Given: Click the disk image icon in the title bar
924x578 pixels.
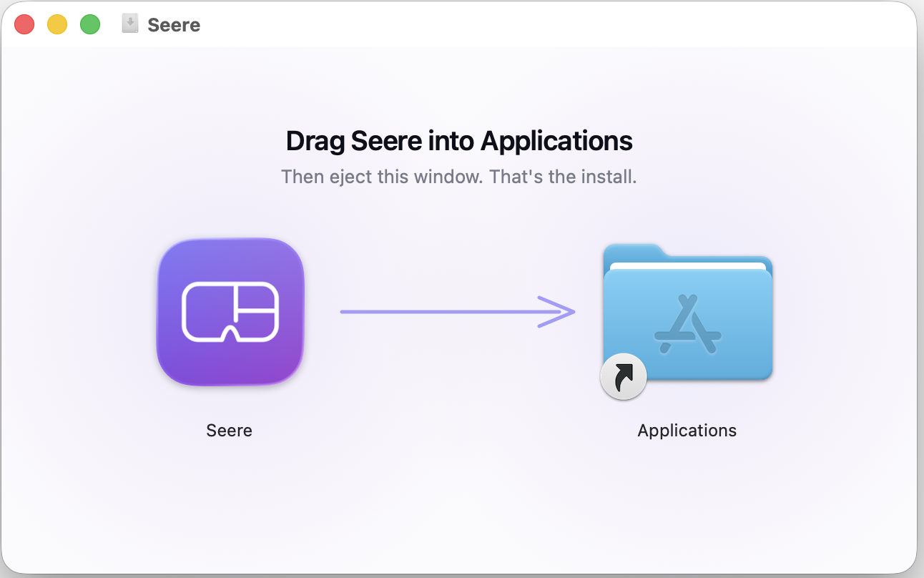Looking at the screenshot, I should (x=129, y=24).
